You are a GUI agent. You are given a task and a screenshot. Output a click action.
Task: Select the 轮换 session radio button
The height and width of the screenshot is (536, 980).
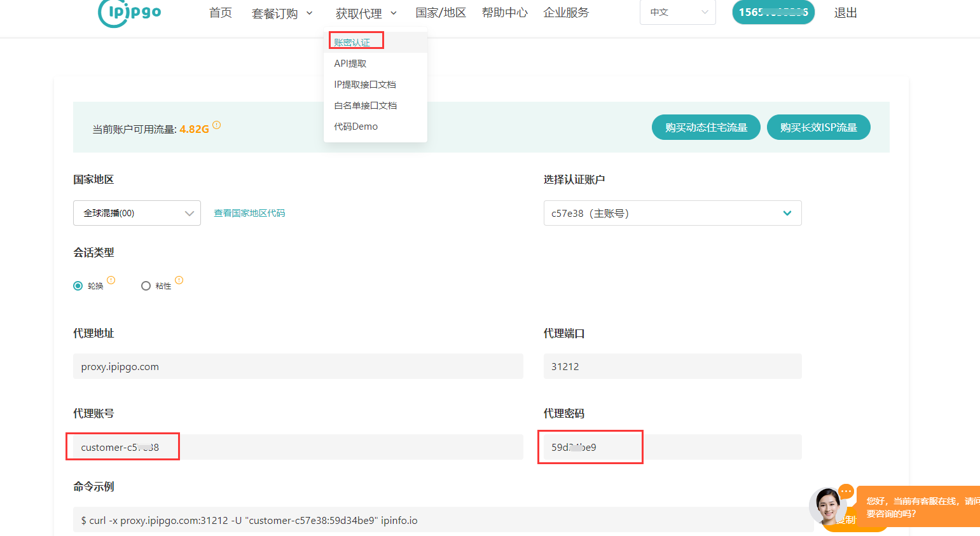[x=78, y=286]
